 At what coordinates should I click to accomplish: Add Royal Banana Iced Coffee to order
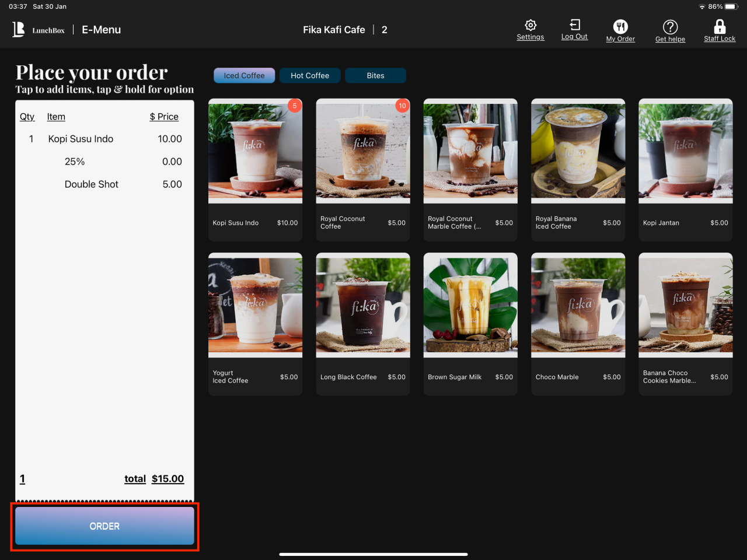coord(578,169)
